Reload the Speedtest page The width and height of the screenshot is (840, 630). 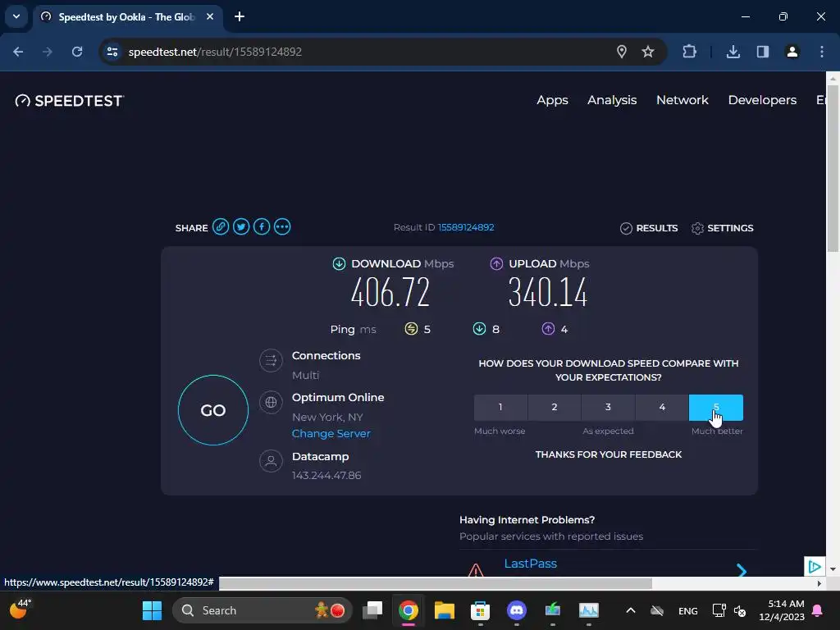(77, 52)
